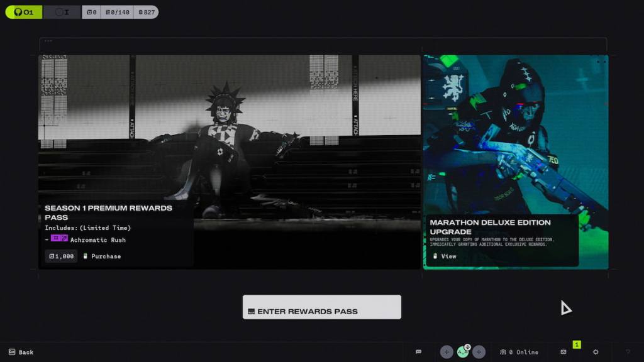Add a teammate using left plus slot

click(x=447, y=352)
